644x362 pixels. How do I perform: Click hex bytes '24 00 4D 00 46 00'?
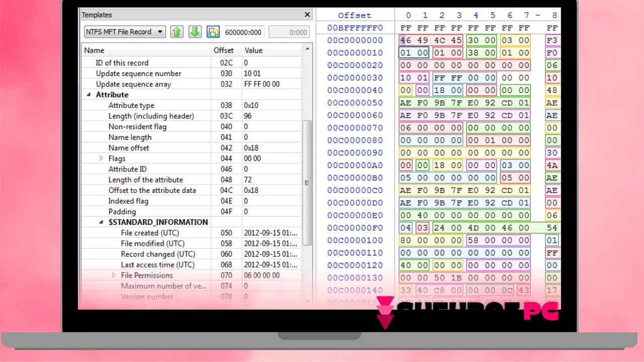click(x=481, y=228)
